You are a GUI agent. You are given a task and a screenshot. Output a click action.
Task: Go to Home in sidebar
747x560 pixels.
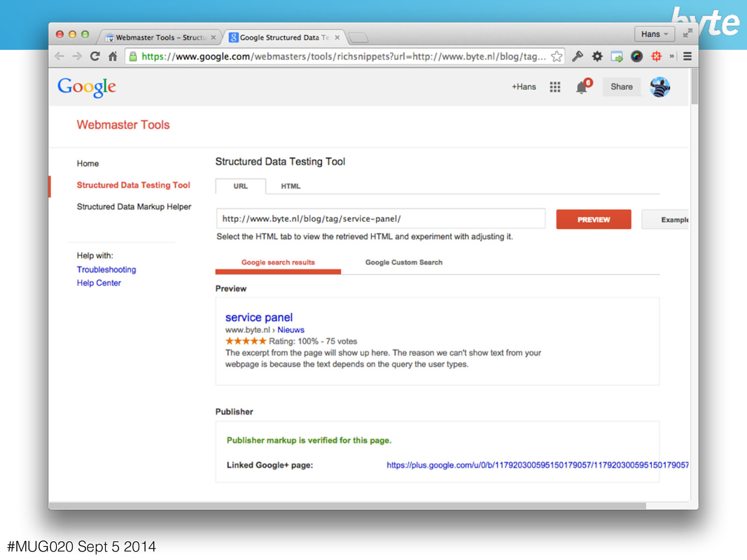(88, 163)
